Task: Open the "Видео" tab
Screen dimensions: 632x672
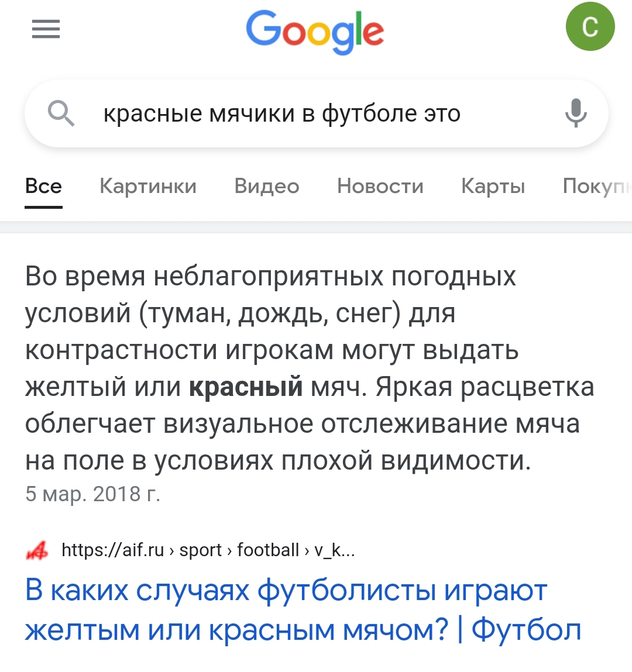Action: [x=266, y=186]
